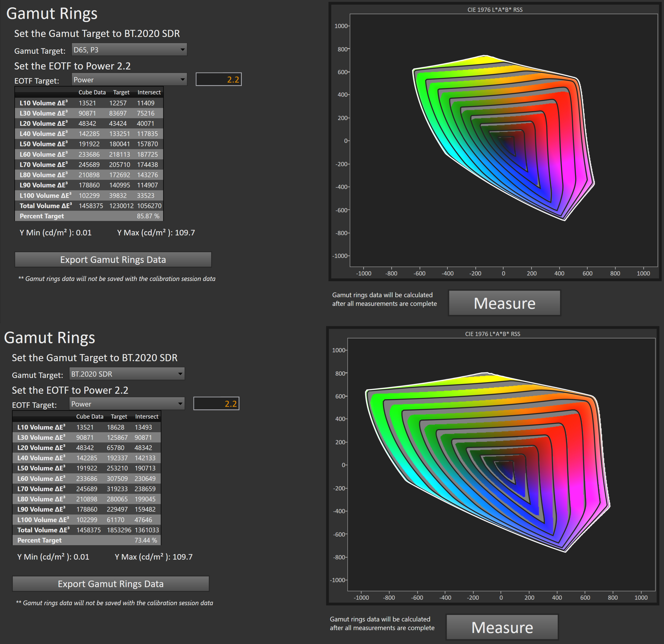The height and width of the screenshot is (644, 664).
Task: Click the lower Export Gamut Rings Data button
Action: point(111,584)
